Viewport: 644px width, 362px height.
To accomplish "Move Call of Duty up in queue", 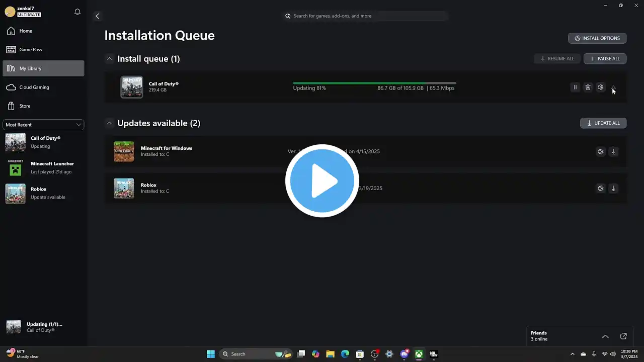I will coord(613,87).
